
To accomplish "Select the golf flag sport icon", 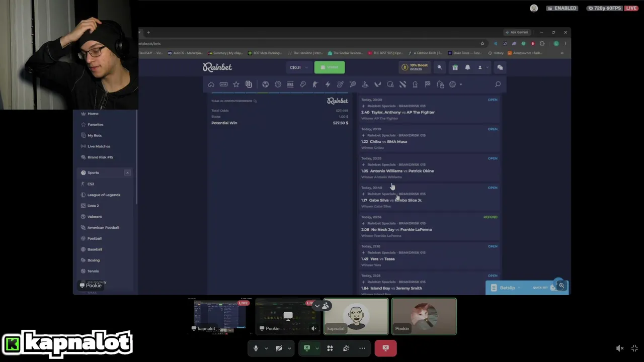I will point(365,84).
